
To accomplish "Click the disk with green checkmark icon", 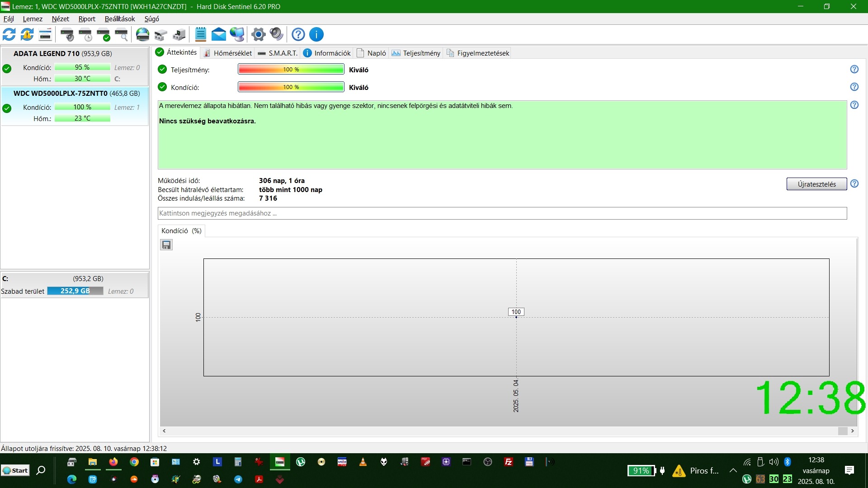I will (104, 34).
